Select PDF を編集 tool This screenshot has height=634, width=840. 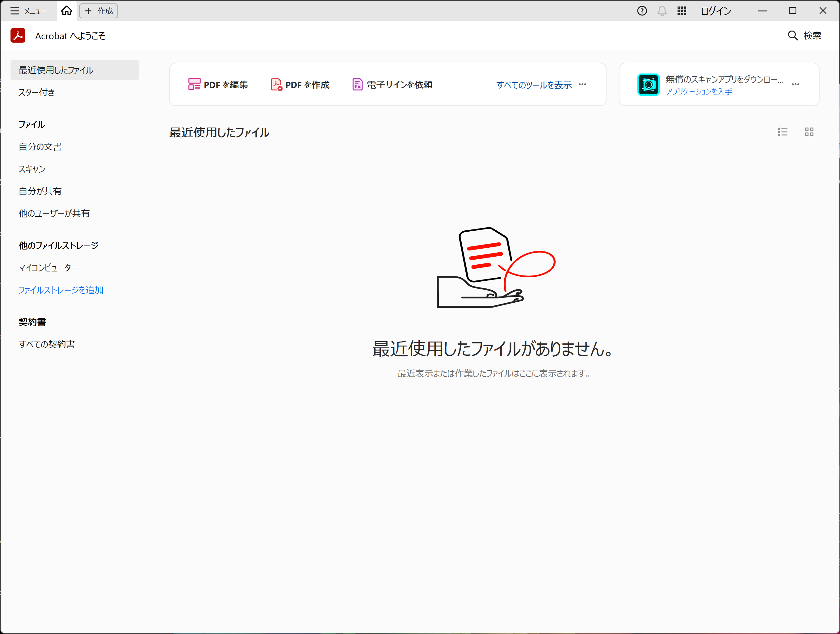[218, 84]
